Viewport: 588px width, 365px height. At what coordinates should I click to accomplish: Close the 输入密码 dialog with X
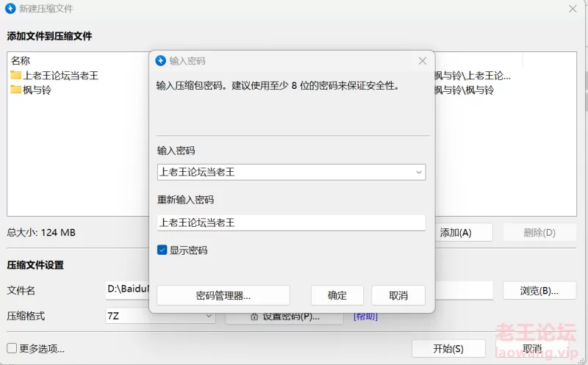[422, 61]
